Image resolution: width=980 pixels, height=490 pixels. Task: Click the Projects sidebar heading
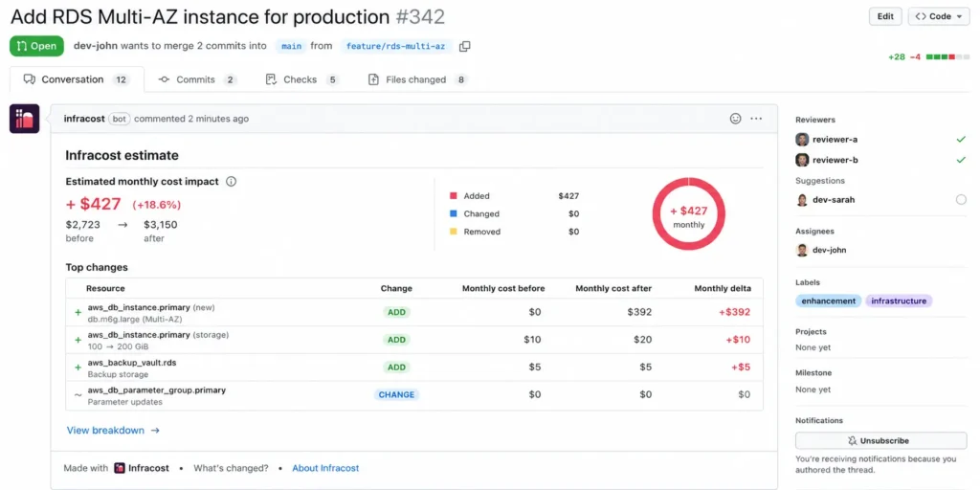(x=811, y=332)
